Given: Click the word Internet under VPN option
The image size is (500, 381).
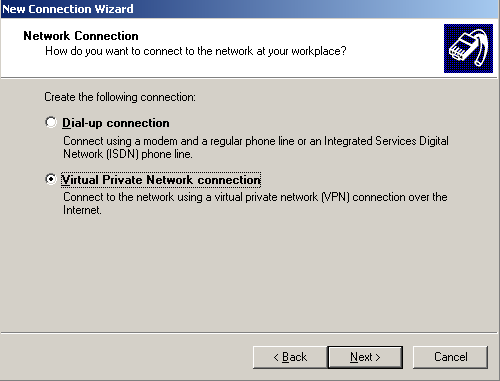Looking at the screenshot, I should pyautogui.click(x=82, y=210).
